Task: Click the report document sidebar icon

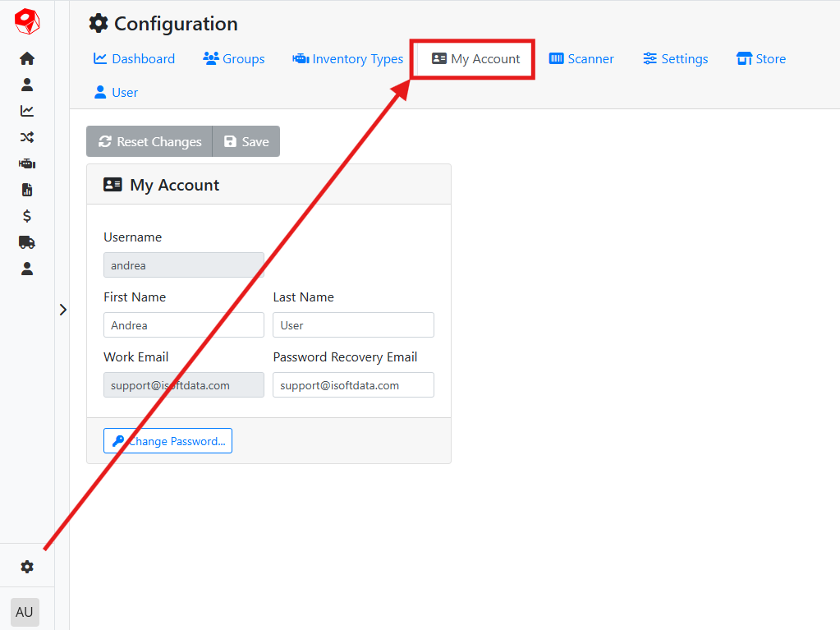Action: point(27,190)
